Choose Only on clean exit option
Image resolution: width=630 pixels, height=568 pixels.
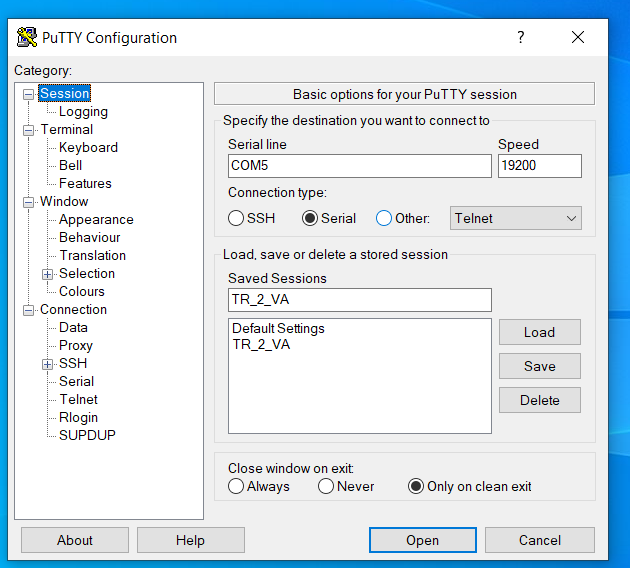click(416, 486)
